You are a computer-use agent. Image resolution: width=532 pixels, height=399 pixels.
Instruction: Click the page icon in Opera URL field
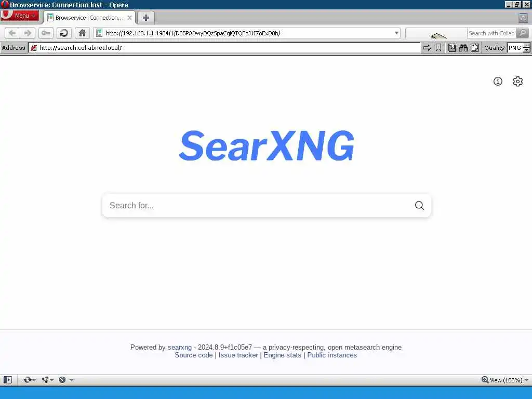coord(99,33)
